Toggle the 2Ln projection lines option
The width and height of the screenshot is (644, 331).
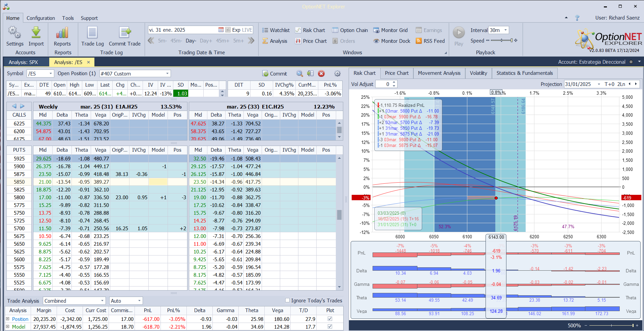621,84
